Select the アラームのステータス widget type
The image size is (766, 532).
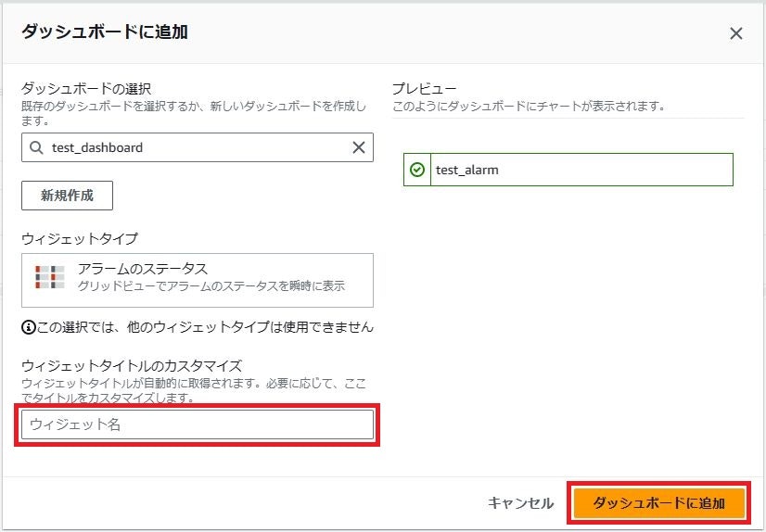click(198, 280)
